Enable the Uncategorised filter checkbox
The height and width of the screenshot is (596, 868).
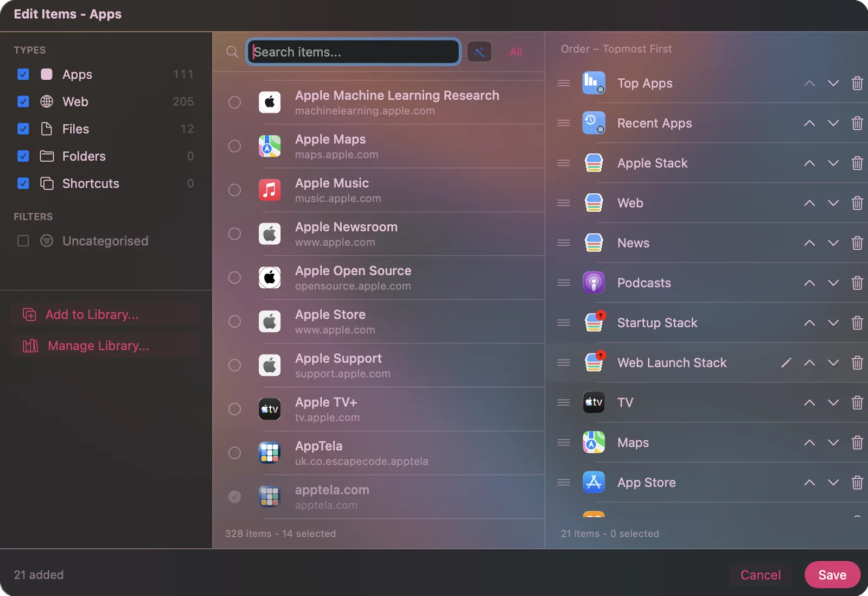23,240
